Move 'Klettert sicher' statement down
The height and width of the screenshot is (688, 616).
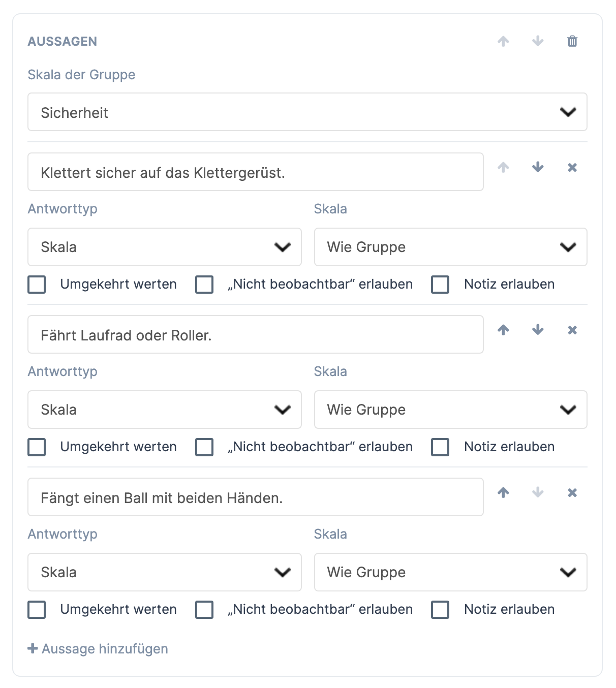tap(538, 167)
